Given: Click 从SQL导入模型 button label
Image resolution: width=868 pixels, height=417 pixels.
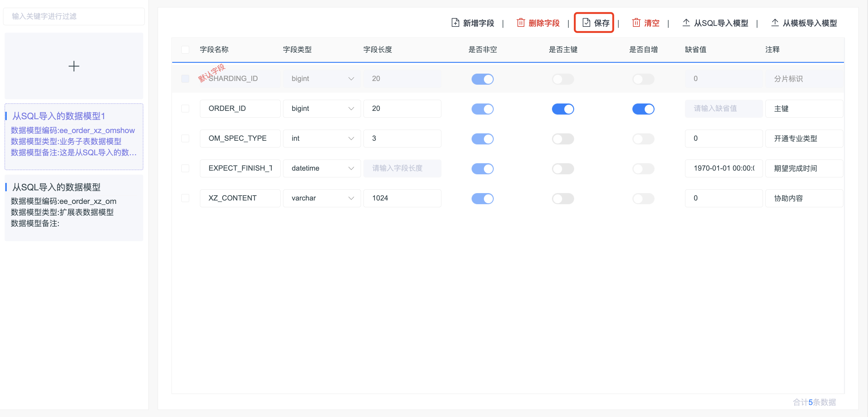Looking at the screenshot, I should pyautogui.click(x=721, y=23).
